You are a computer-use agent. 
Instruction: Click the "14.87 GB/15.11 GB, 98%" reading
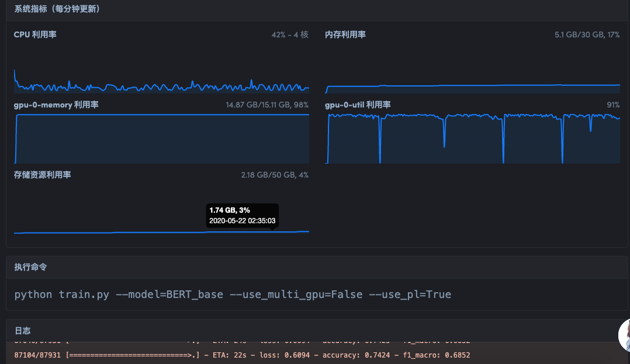[267, 105]
